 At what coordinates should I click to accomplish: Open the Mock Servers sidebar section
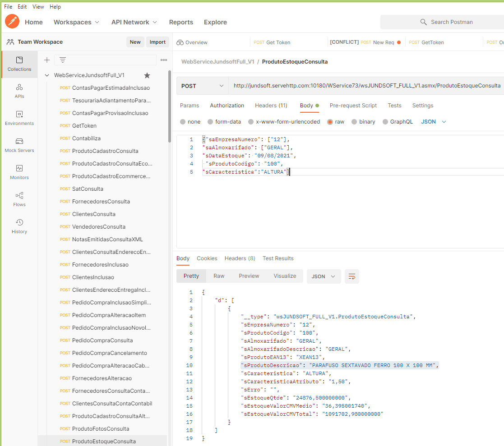(x=19, y=145)
